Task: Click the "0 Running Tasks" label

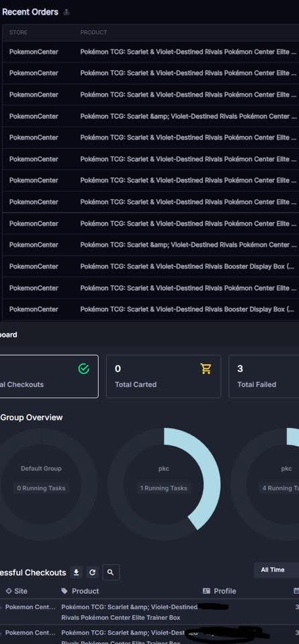Action: [41, 488]
